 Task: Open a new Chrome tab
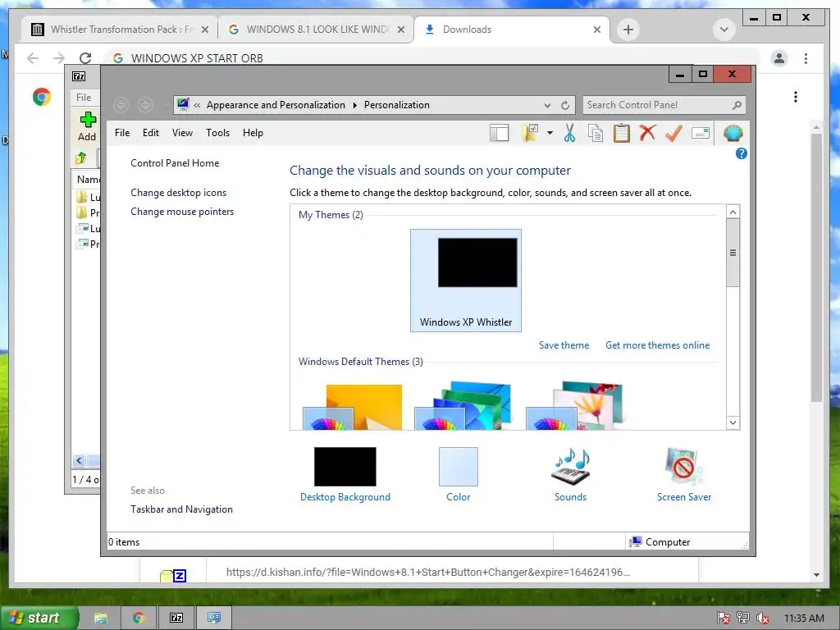(x=628, y=30)
